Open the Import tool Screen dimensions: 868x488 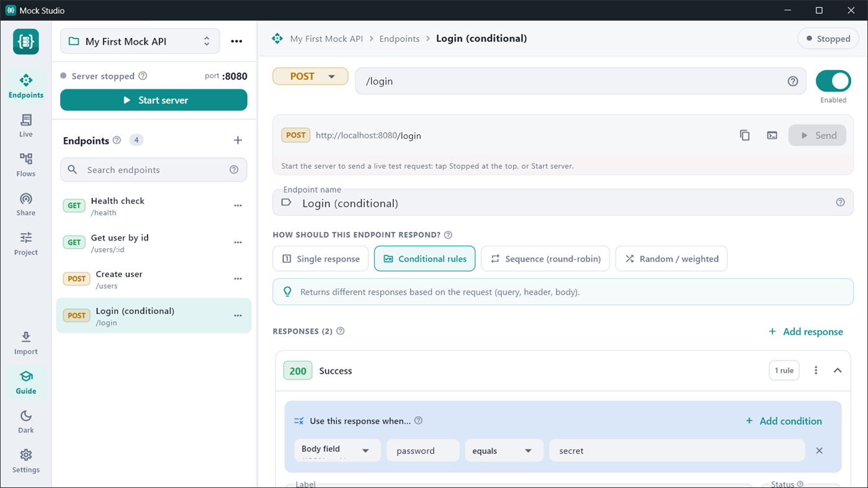point(26,343)
